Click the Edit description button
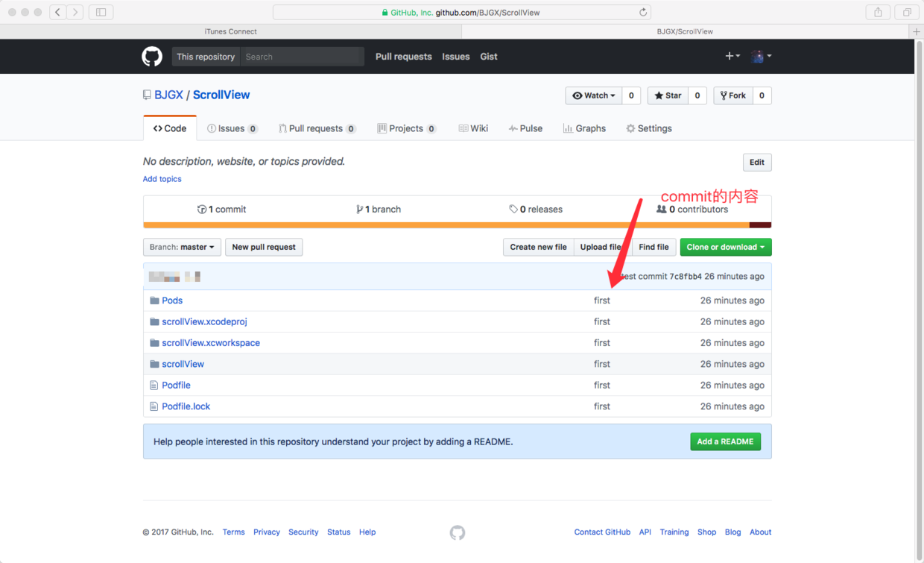The width and height of the screenshot is (924, 563). (757, 163)
